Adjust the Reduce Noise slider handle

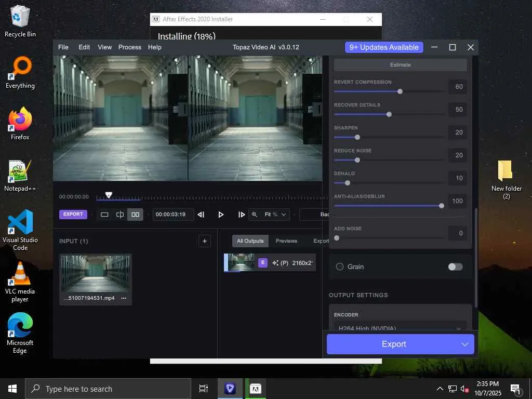357,160
